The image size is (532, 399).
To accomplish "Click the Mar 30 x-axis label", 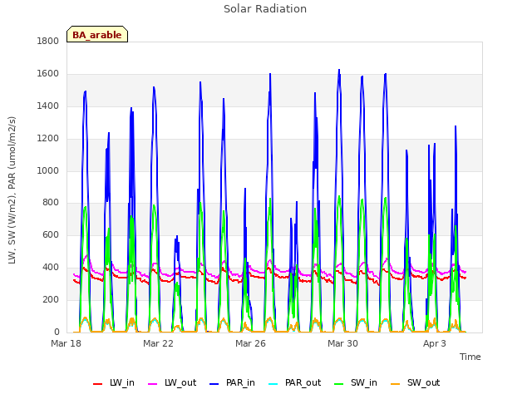I will pos(342,343).
